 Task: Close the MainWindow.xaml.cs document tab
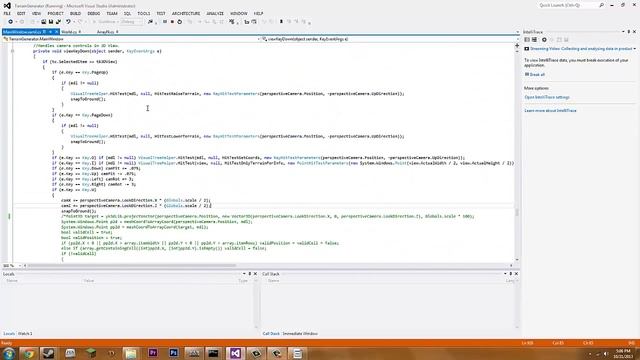click(56, 31)
